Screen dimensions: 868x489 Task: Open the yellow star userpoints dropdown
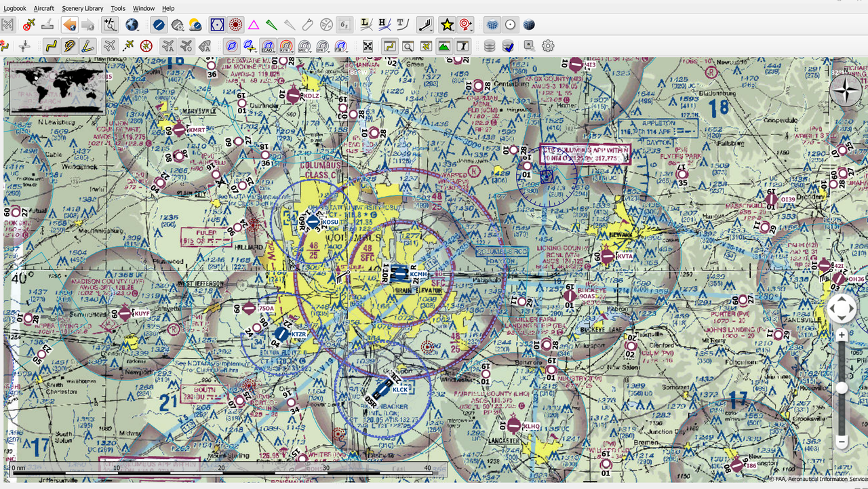tap(447, 25)
